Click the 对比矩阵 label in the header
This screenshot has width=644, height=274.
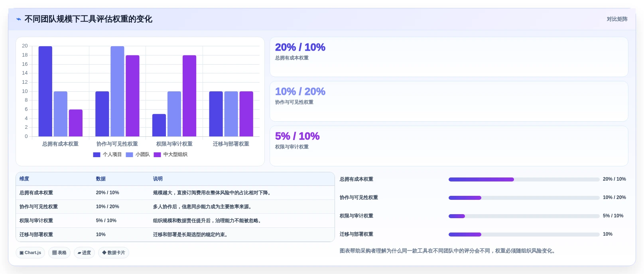click(617, 19)
